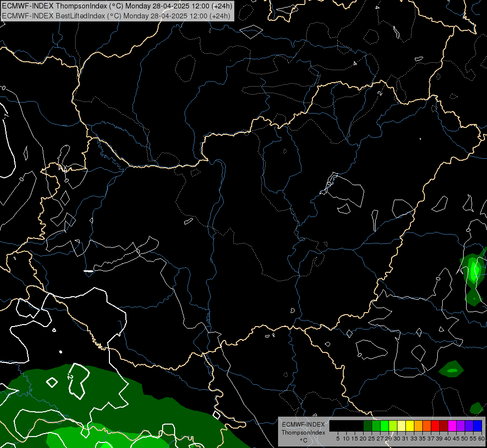The image size is (487, 448).
Task: Select the pure yellow 31–33 legend swatch
Action: pos(410,426)
